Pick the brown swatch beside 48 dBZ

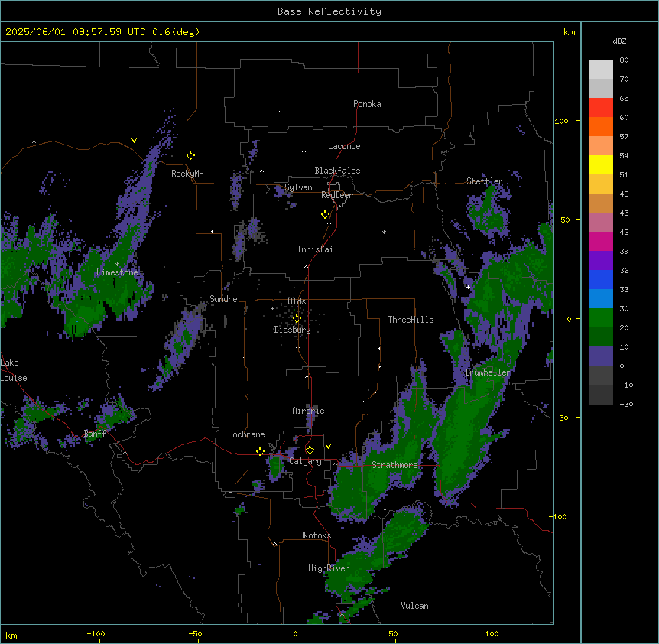[601, 203]
